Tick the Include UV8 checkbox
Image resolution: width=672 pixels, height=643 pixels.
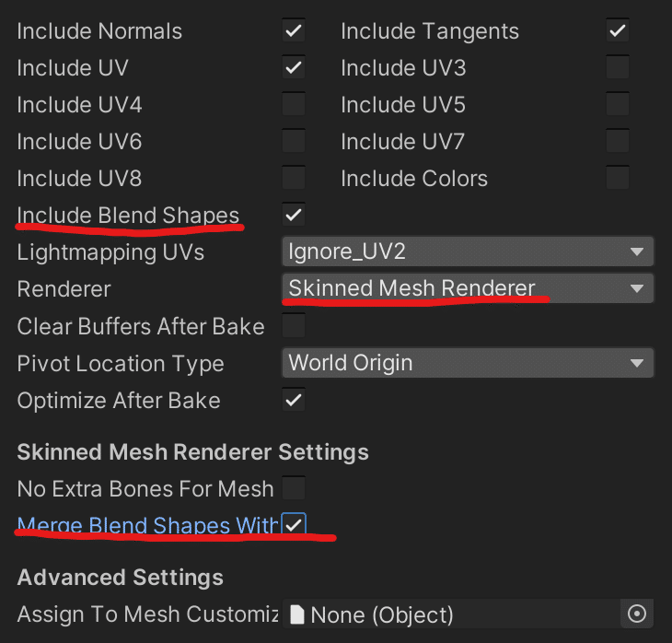pos(294,178)
